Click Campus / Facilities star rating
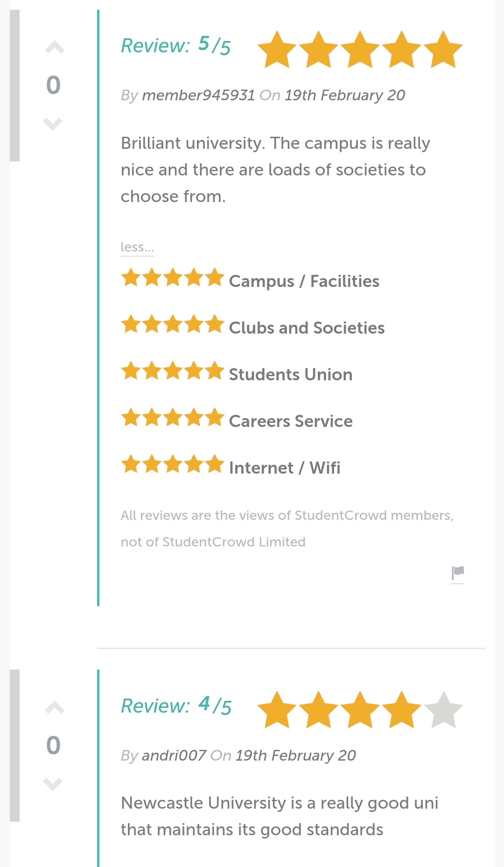The width and height of the screenshot is (504, 867). [x=173, y=278]
